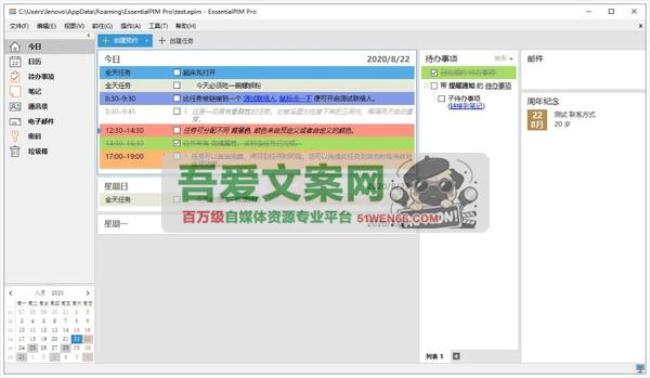Click the 周年纪念 panel heading
Image resolution: width=650 pixels, height=378 pixels.
point(543,101)
